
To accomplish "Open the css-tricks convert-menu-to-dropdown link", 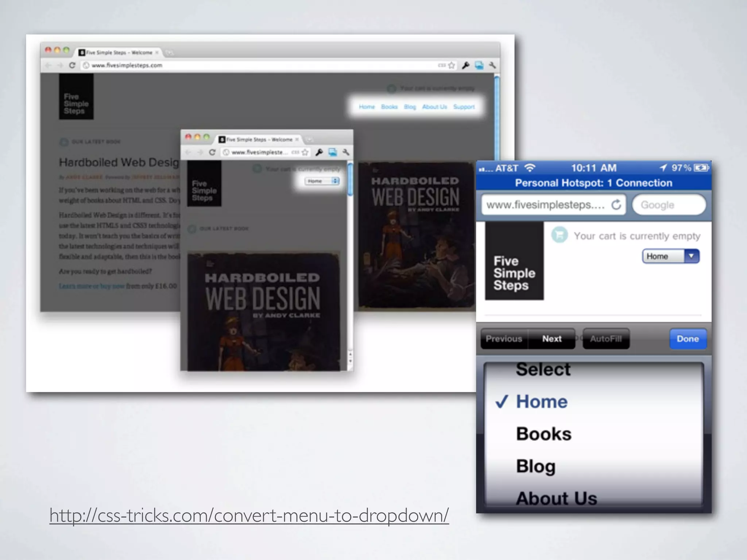I will pyautogui.click(x=249, y=516).
